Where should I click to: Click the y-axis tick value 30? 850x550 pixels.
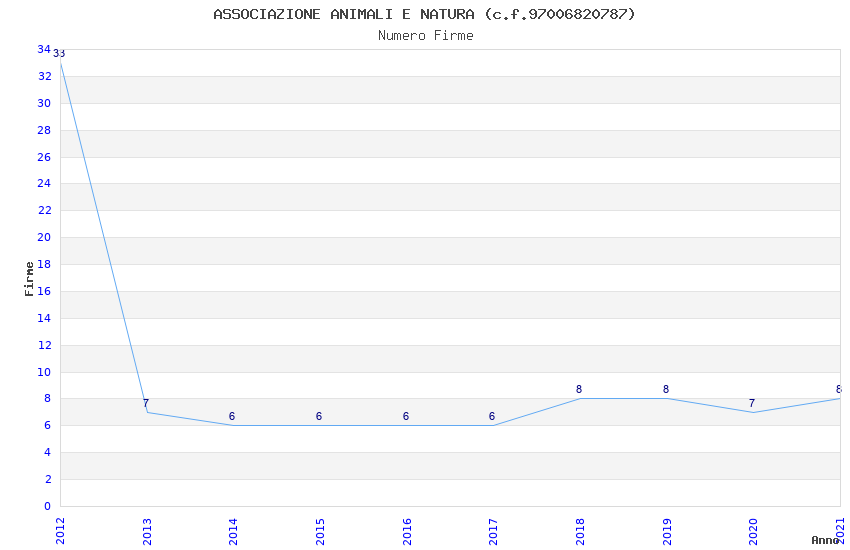click(44, 103)
